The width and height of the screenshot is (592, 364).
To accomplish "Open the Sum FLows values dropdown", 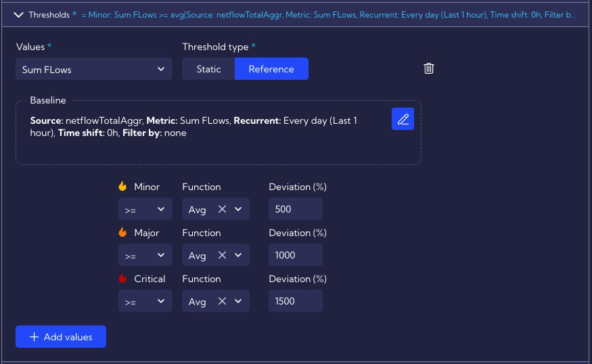I will [x=94, y=69].
